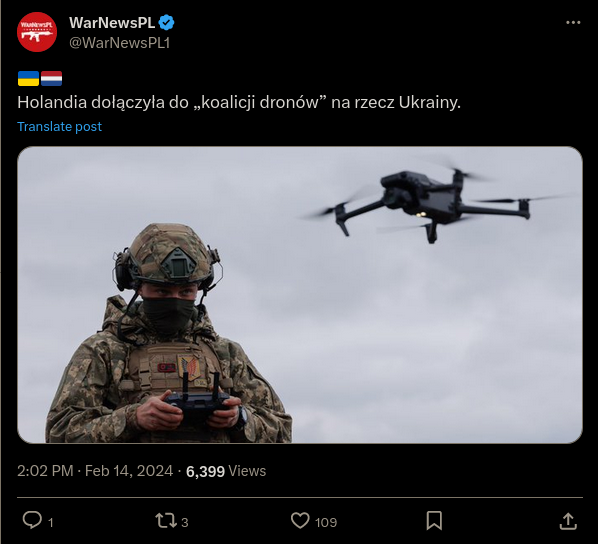The width and height of the screenshot is (598, 544).
Task: Click the 6,399 Views count
Action: pyautogui.click(x=226, y=471)
